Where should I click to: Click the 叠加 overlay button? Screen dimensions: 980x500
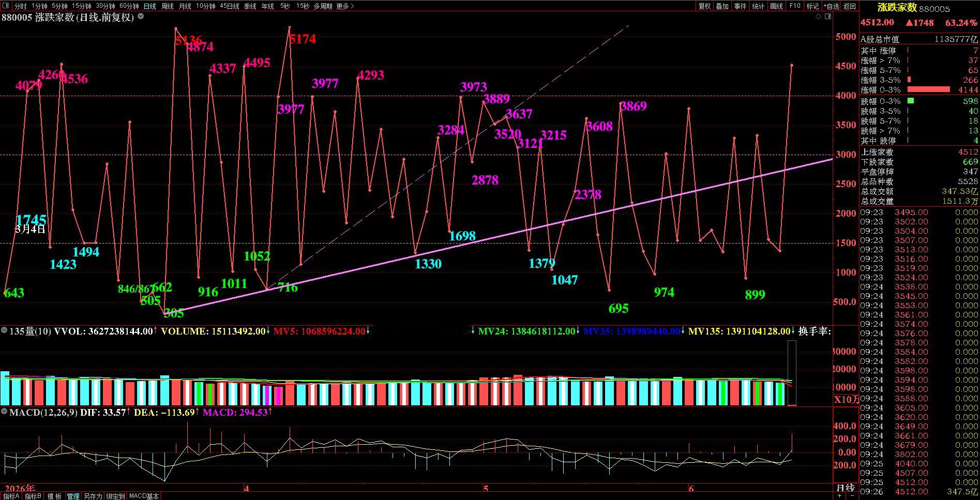click(722, 6)
